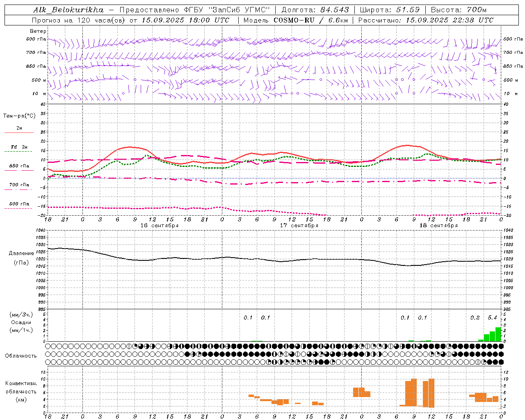
Task: Click the Ветер section label
Action: (38, 31)
